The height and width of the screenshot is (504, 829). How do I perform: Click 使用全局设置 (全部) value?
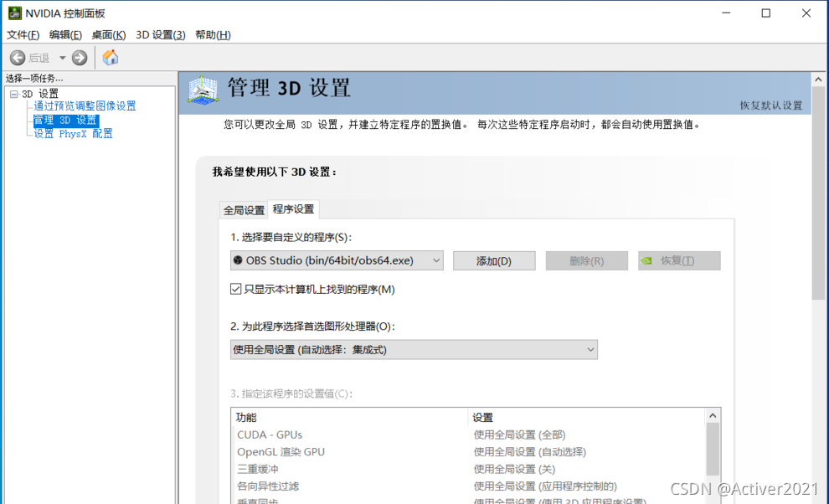point(520,435)
